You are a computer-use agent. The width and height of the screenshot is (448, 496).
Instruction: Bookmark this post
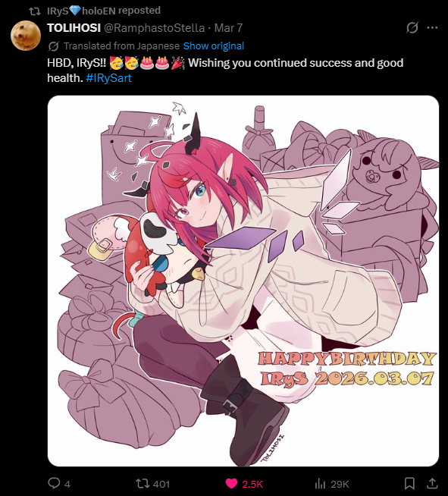tap(409, 483)
